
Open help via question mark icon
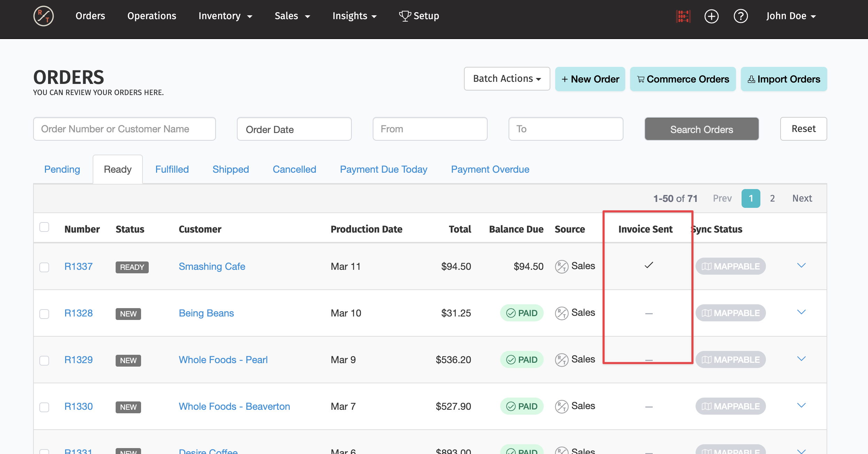pos(741,16)
